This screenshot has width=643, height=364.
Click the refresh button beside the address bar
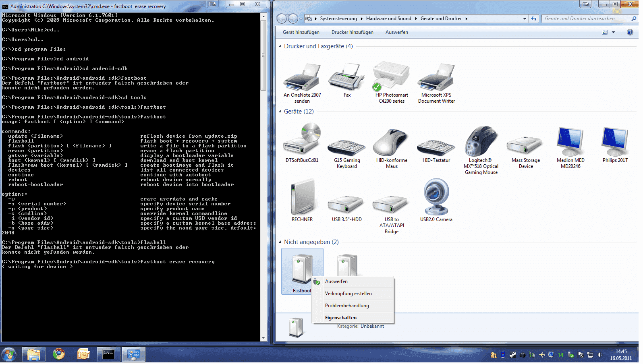point(534,19)
